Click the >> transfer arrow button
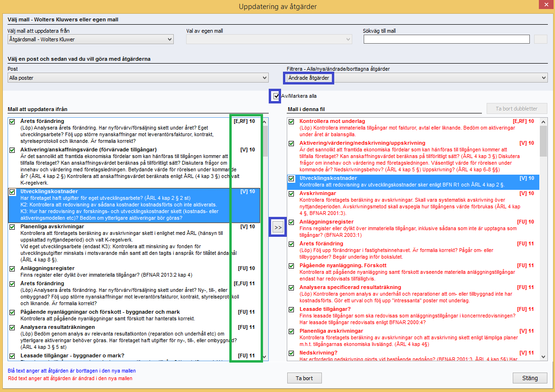This screenshot has height=392, width=555. tap(278, 227)
